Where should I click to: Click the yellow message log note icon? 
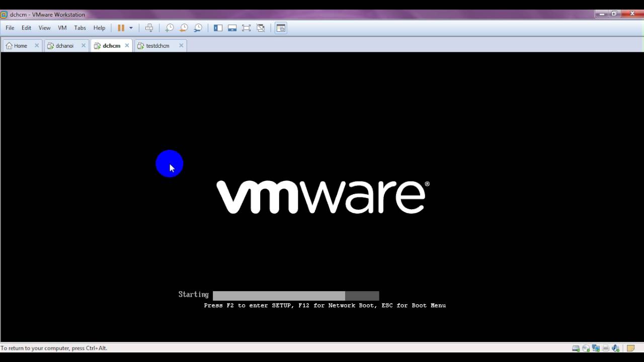coord(630,348)
